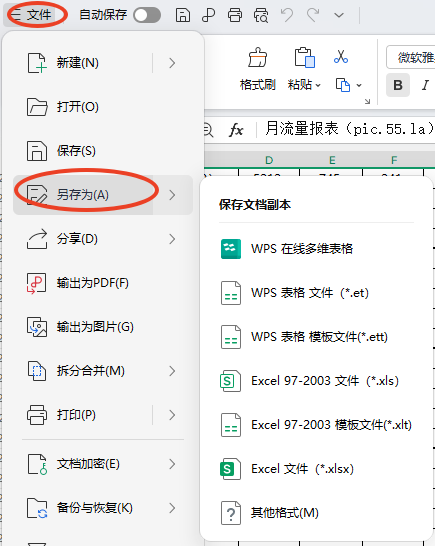
Task: Click the print icon in the top toolbar
Action: 235,15
